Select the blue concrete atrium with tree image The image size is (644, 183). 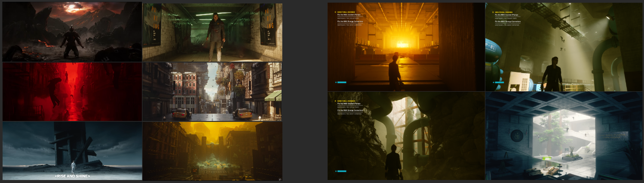[564, 136]
